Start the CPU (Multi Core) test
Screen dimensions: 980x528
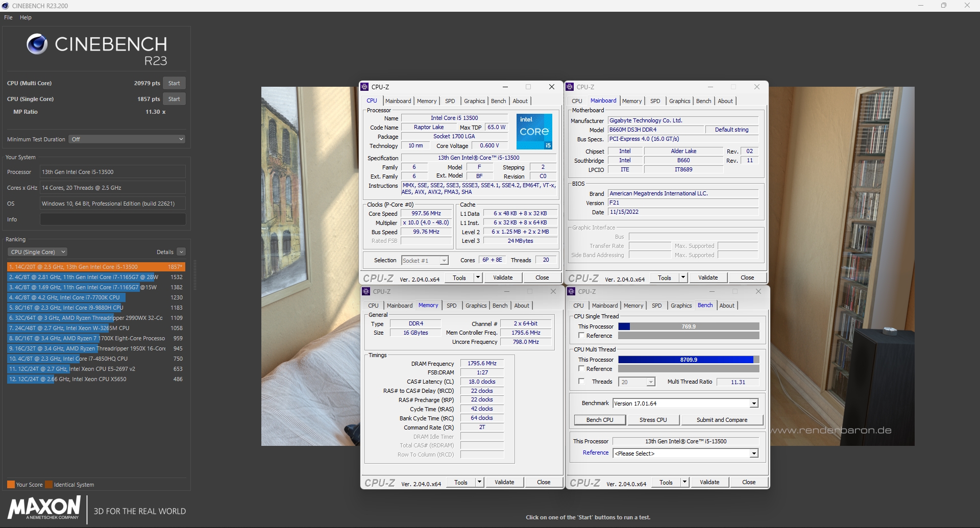click(x=174, y=83)
